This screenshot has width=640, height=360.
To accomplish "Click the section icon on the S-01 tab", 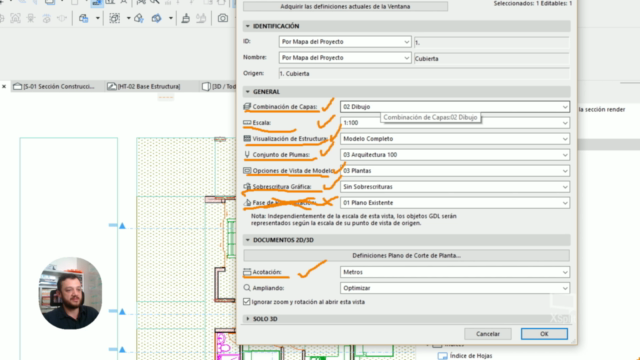I will click(x=17, y=86).
